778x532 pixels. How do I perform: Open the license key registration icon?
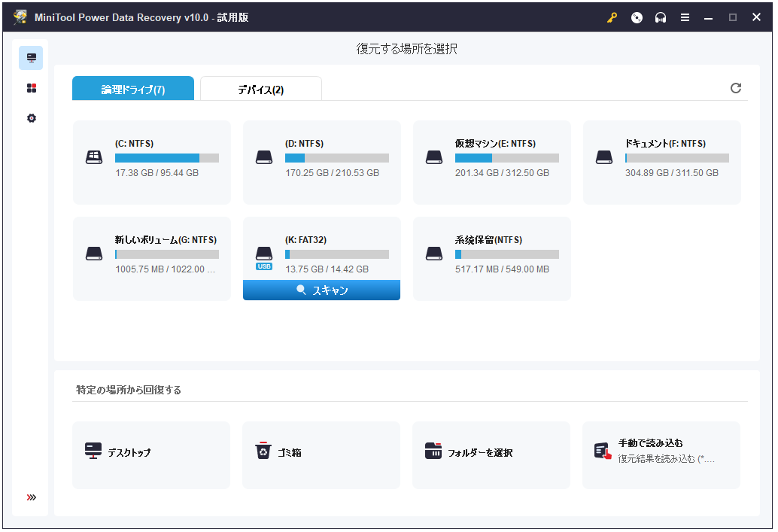[x=611, y=17]
